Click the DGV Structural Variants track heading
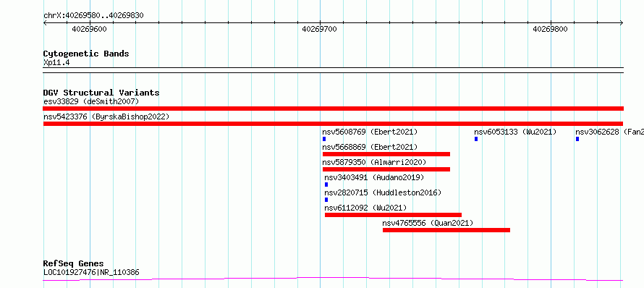 [101, 93]
